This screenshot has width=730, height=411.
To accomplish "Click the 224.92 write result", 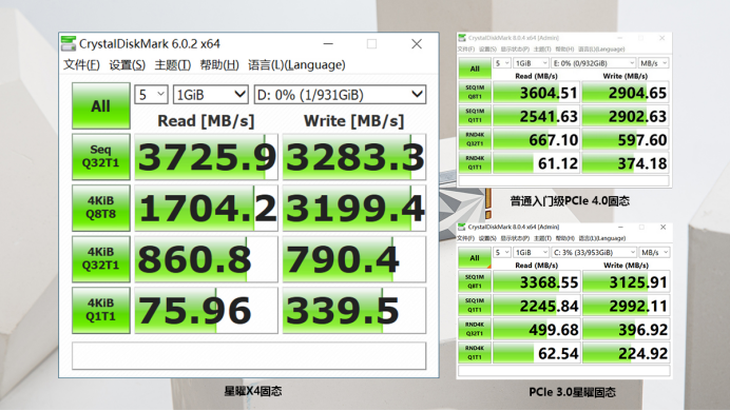I will (626, 353).
